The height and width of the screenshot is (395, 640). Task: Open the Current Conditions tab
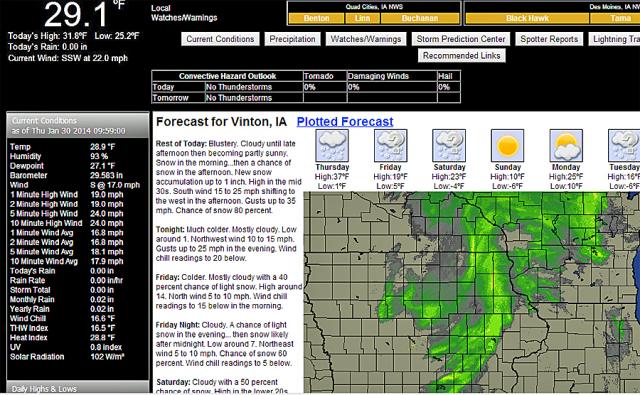220,39
